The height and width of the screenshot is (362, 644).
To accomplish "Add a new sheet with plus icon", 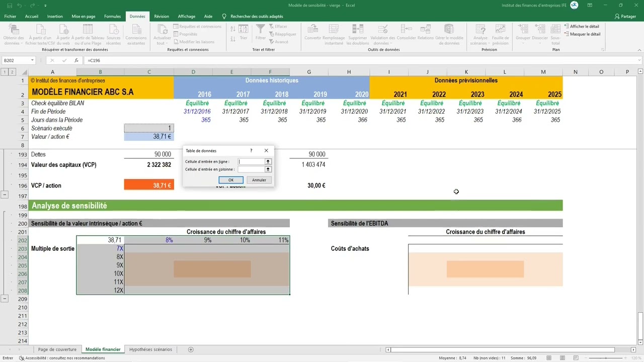I will (191, 349).
